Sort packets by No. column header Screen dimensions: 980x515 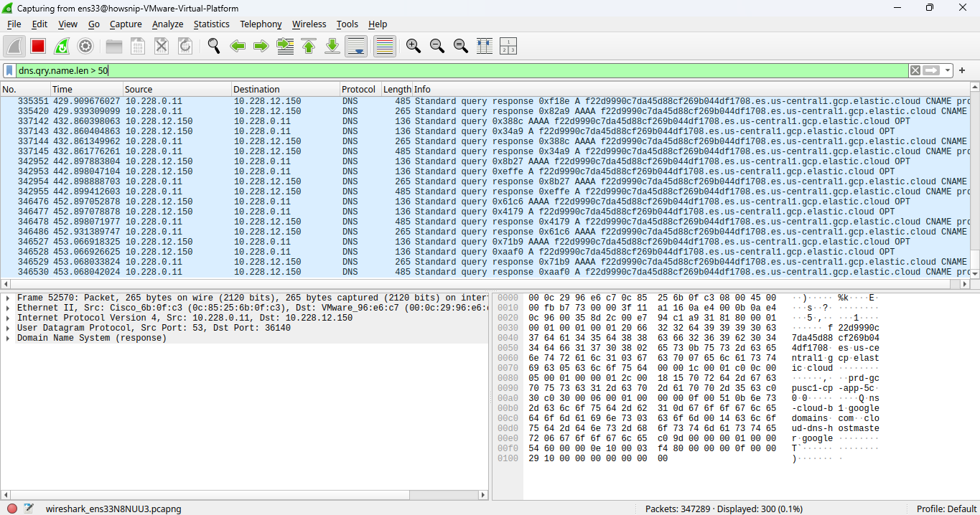tap(25, 89)
